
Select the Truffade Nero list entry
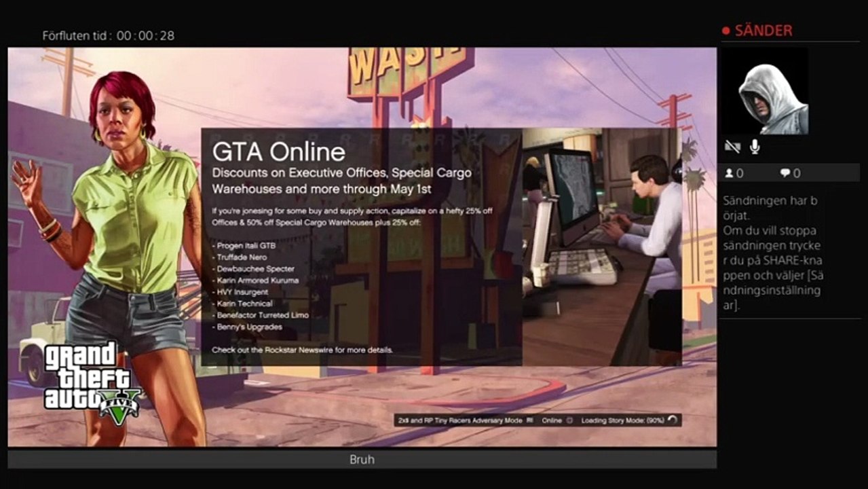click(x=240, y=257)
